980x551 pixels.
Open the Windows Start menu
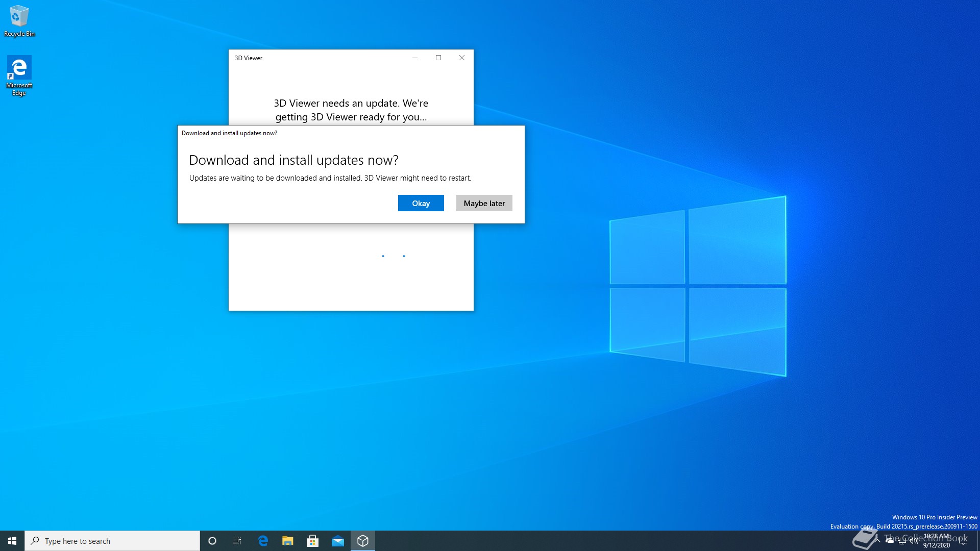(x=12, y=541)
